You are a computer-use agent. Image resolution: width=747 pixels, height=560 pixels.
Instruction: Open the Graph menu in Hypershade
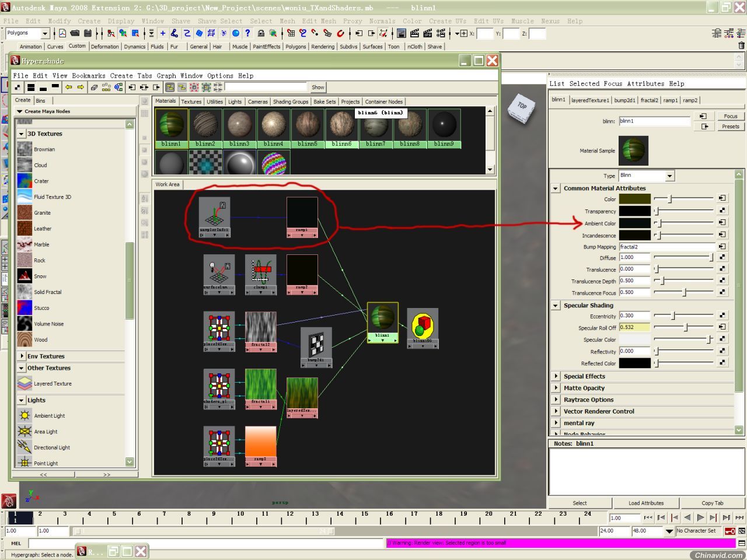click(166, 76)
